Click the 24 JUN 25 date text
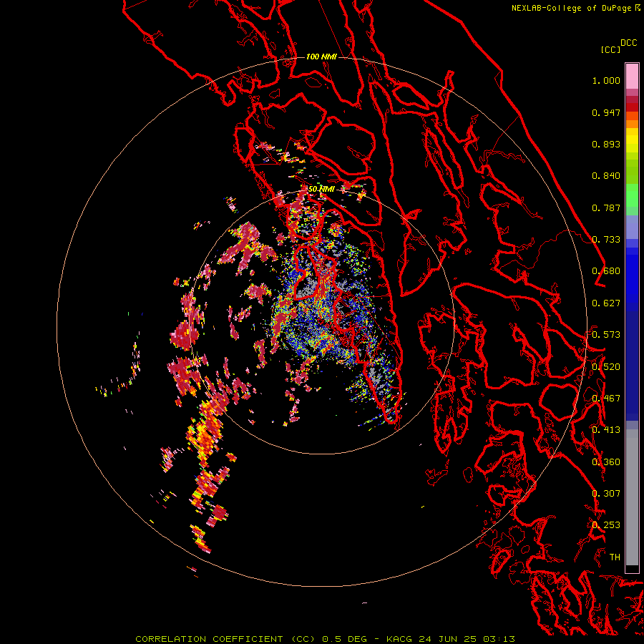The image size is (644, 644). 447,639
